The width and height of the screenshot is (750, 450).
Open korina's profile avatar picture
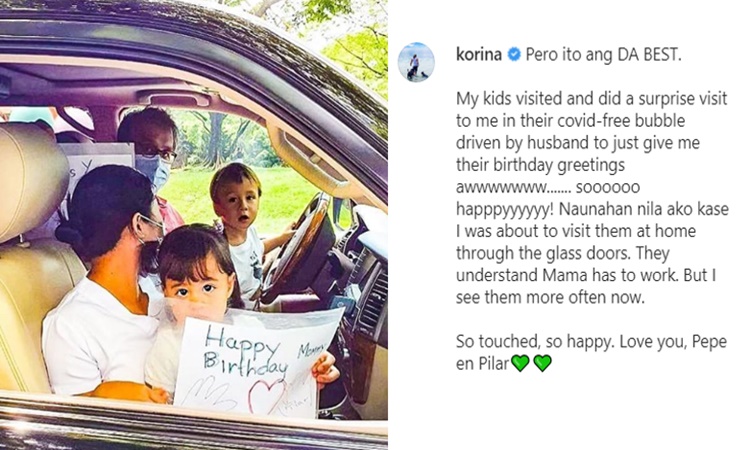click(416, 62)
